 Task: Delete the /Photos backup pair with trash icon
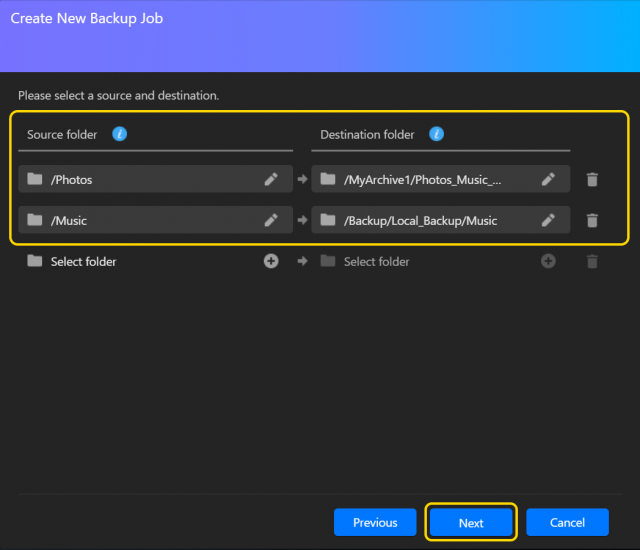click(592, 179)
